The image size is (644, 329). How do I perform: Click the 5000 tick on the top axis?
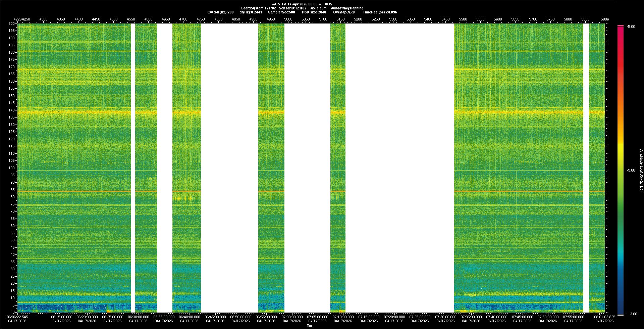click(288, 19)
